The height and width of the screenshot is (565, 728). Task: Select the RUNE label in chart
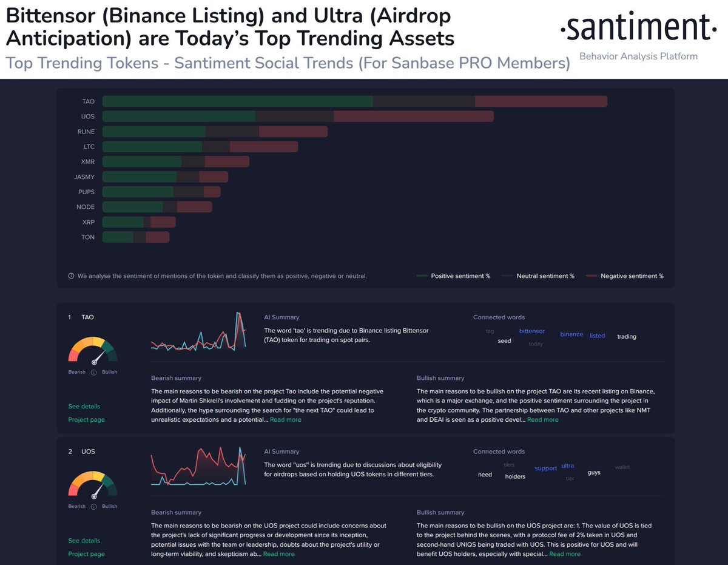[86, 131]
